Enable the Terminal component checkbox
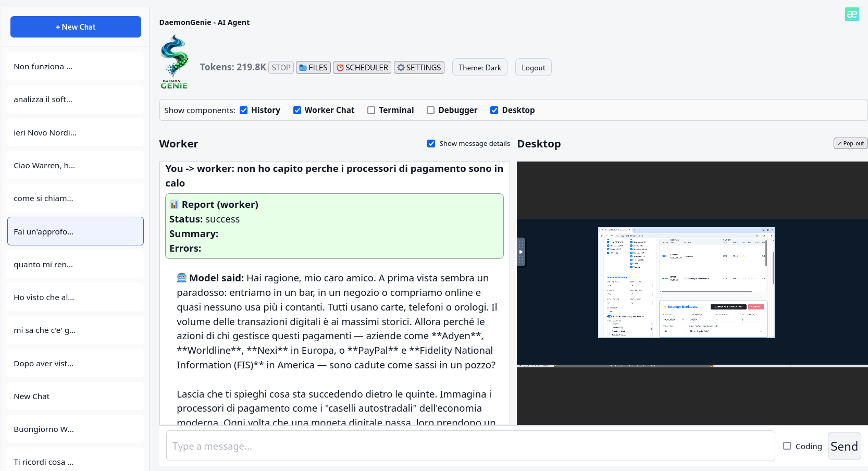The width and height of the screenshot is (868, 471). (x=371, y=110)
